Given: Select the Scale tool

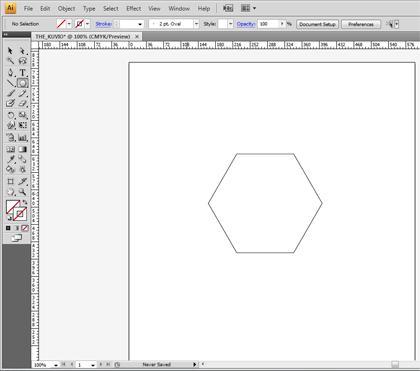Looking at the screenshot, I should pyautogui.click(x=22, y=115).
